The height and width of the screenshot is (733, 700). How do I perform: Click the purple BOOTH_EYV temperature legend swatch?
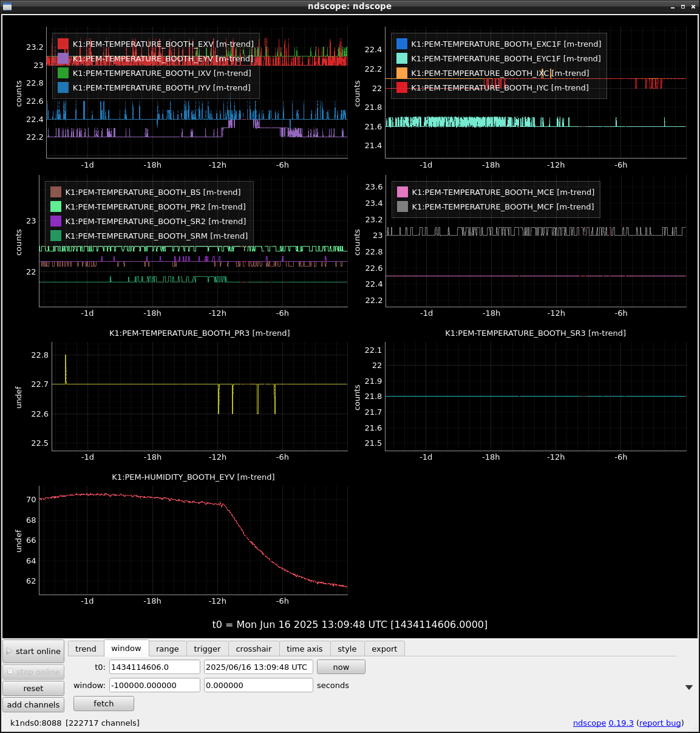63,58
